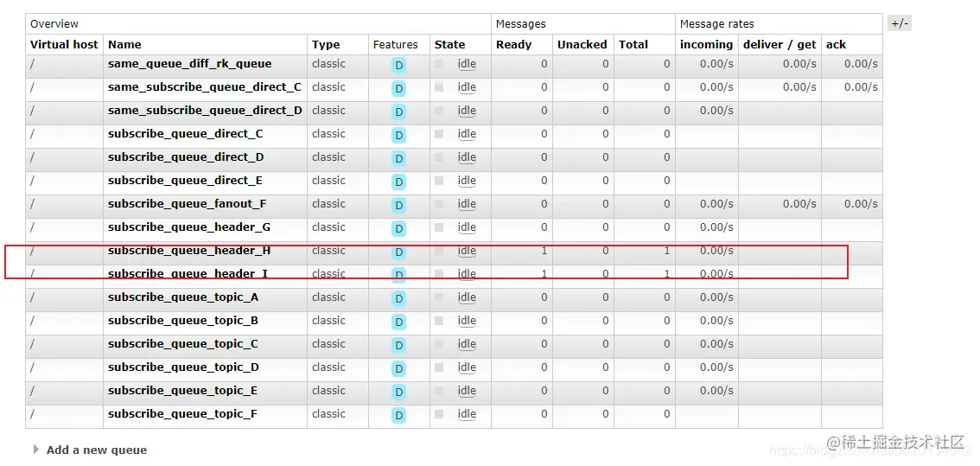Image resolution: width=980 pixels, height=466 pixels.
Task: Open the subscribe_queue_direct_E queue
Action: (x=185, y=180)
